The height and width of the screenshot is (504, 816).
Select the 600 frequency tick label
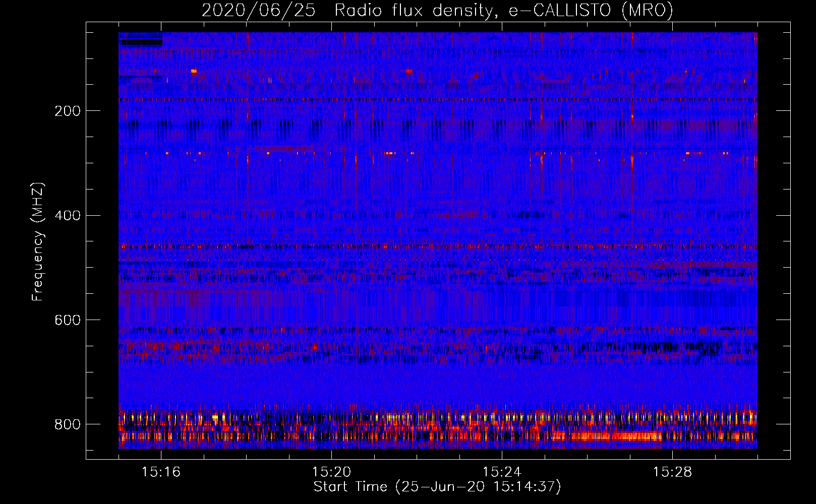[68, 321]
